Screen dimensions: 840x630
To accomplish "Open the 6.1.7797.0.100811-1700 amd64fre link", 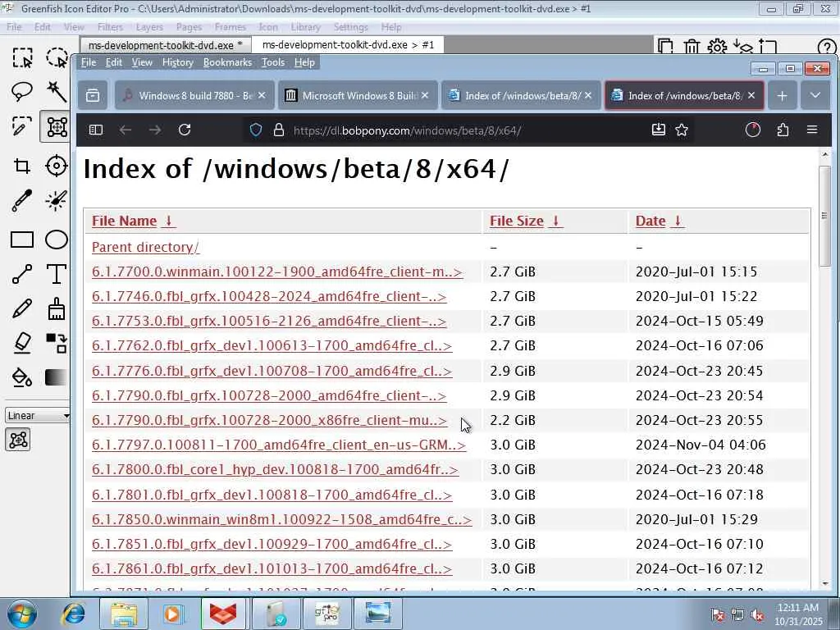I will (x=279, y=445).
